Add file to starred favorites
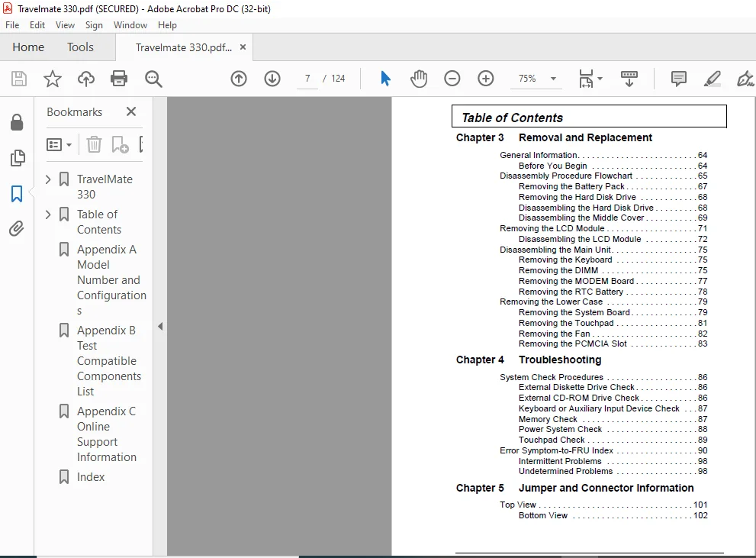Image resolution: width=756 pixels, height=558 pixels. pyautogui.click(x=53, y=79)
